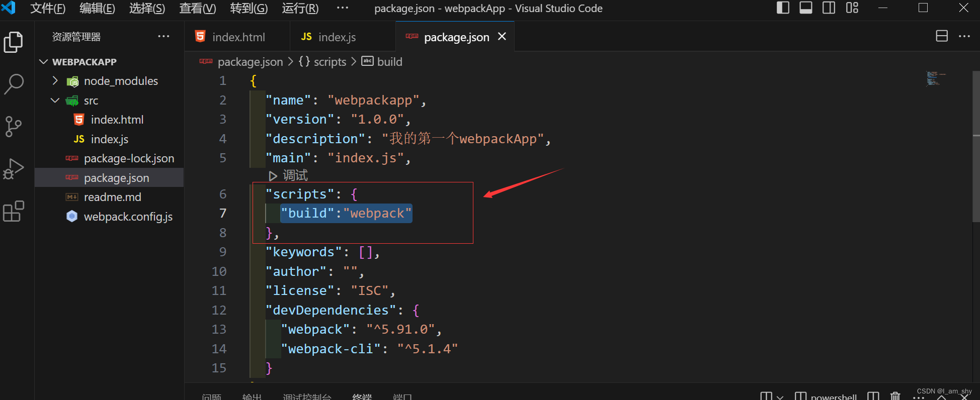Click the "devDependencies" key text
The width and height of the screenshot is (980, 400).
click(x=331, y=310)
